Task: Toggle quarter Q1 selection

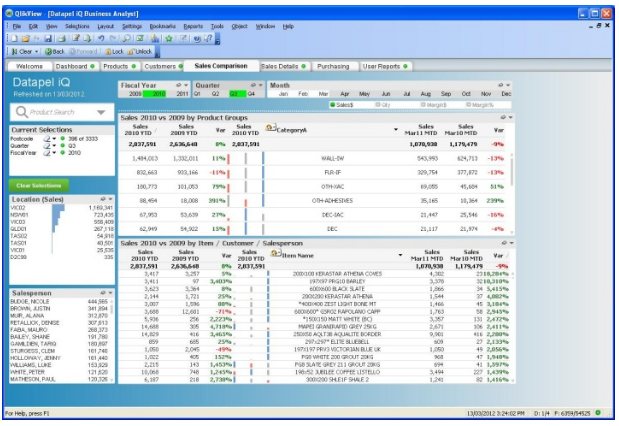Action: point(197,94)
